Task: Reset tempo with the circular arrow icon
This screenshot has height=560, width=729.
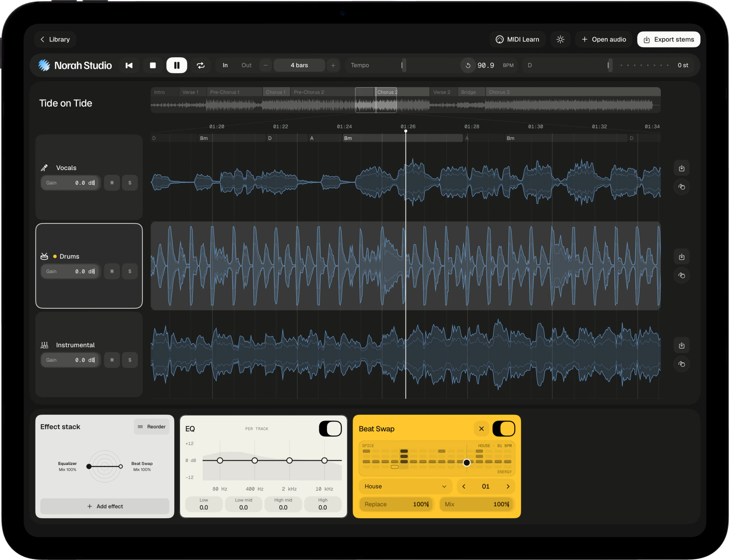Action: pyautogui.click(x=468, y=65)
